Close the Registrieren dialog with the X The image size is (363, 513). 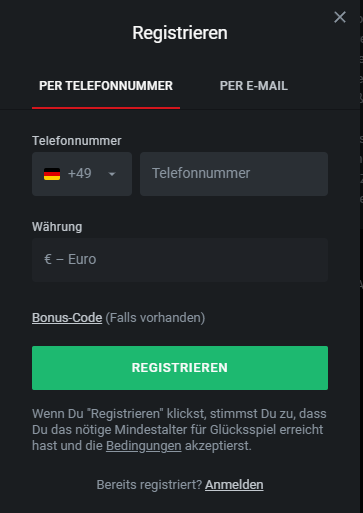coord(340,17)
